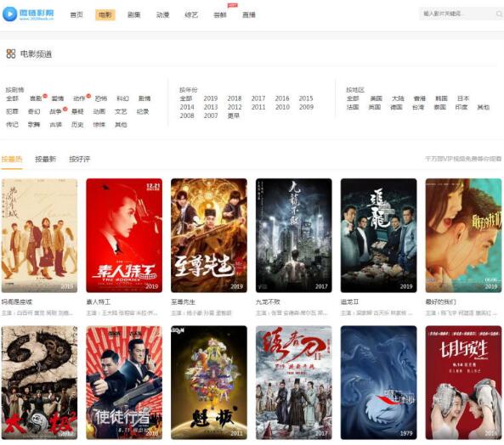Screen dimensions: 504x445
Task: Filter region by 美国
Action: click(x=376, y=99)
